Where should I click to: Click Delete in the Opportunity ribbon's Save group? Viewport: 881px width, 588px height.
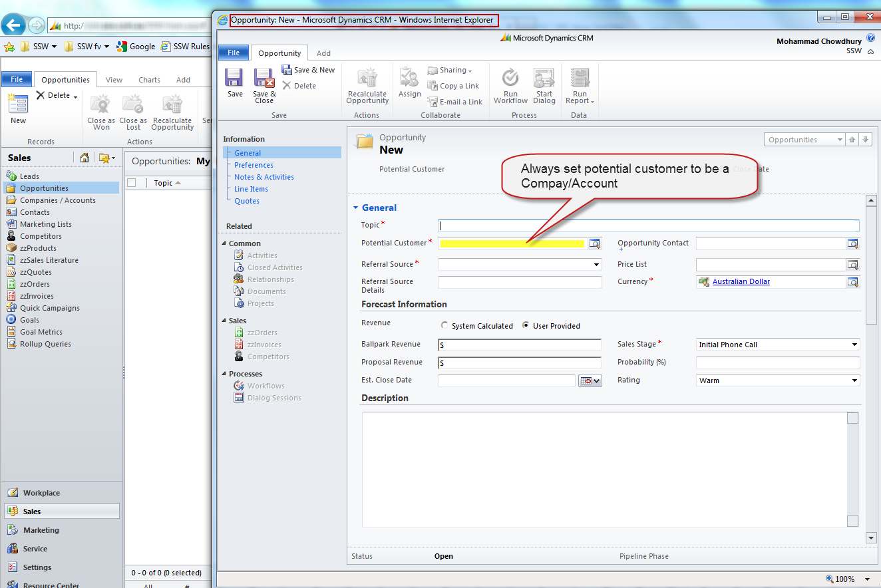299,86
